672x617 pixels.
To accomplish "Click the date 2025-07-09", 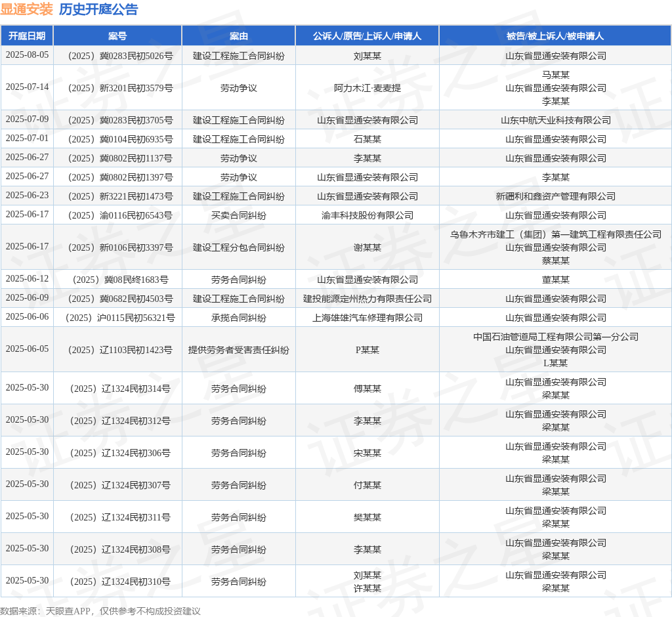I will tap(27, 119).
